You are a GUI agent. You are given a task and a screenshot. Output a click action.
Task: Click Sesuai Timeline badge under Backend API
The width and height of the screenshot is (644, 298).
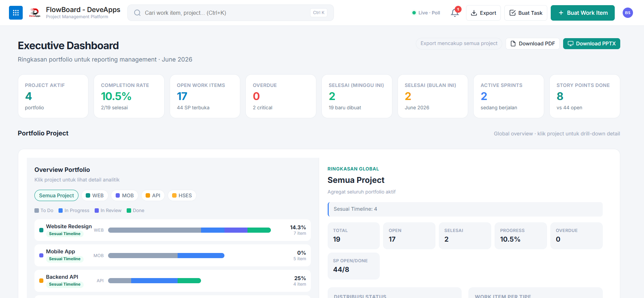pos(65,284)
